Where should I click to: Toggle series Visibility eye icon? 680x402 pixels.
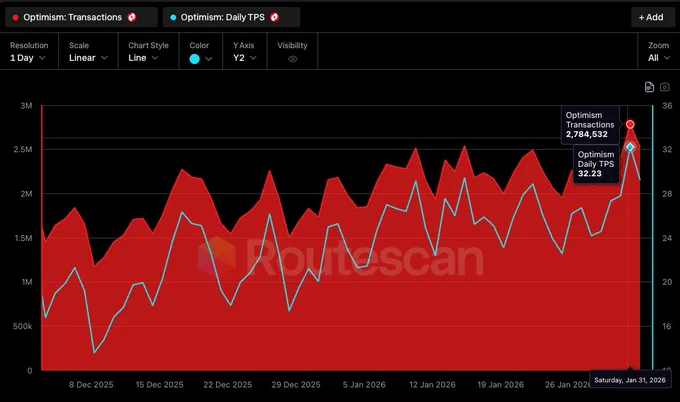[x=293, y=59]
